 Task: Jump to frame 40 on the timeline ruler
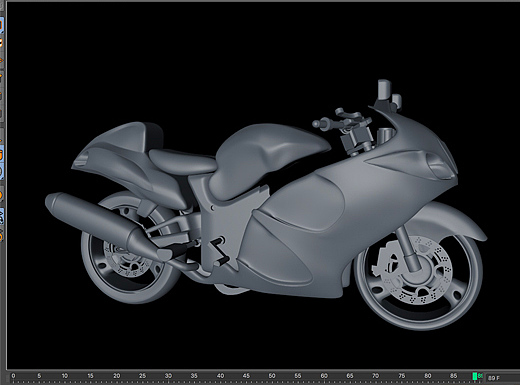[220, 376]
